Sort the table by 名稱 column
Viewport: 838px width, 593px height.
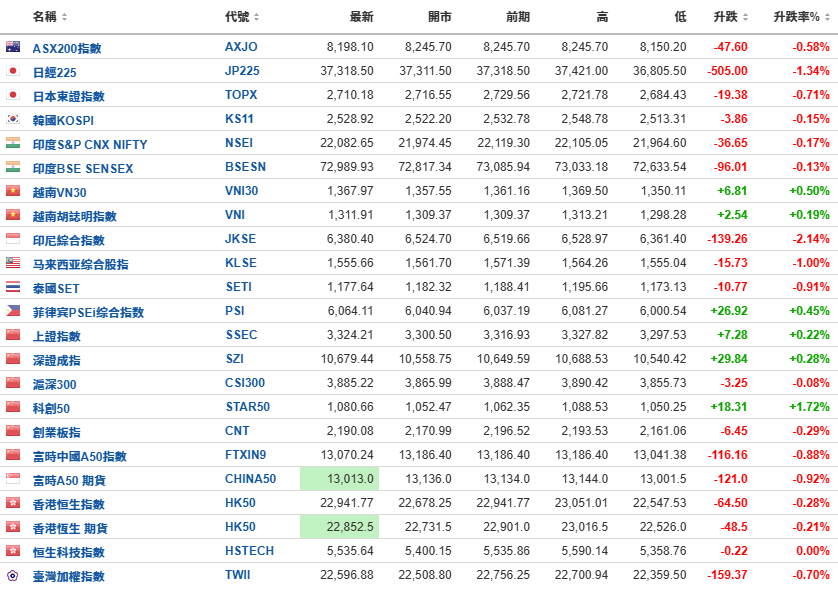click(x=50, y=17)
